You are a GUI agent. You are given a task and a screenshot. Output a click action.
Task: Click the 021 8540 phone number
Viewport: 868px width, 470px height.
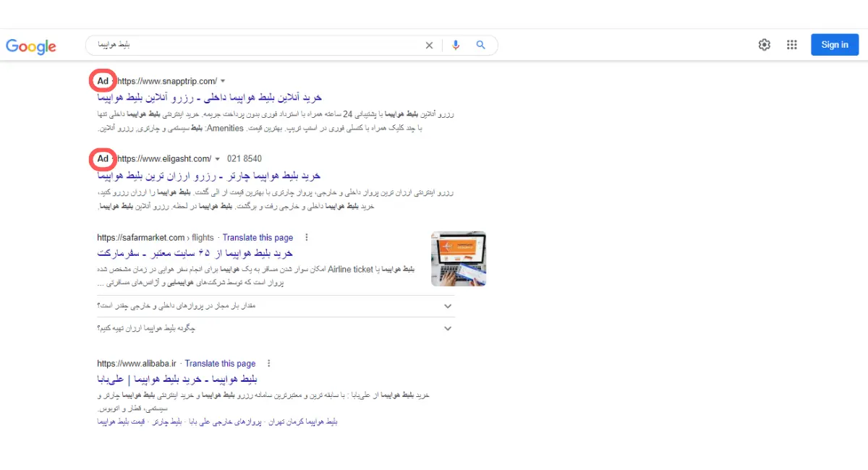(244, 159)
